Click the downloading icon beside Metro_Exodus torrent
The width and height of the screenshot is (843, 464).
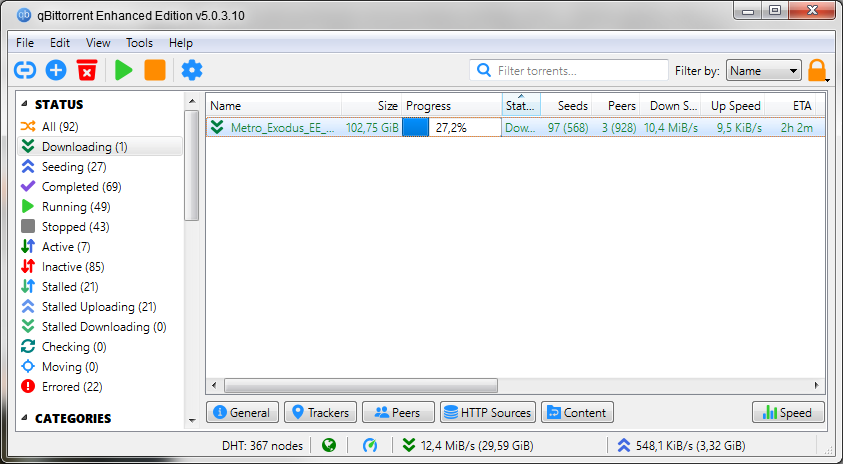[x=217, y=127]
